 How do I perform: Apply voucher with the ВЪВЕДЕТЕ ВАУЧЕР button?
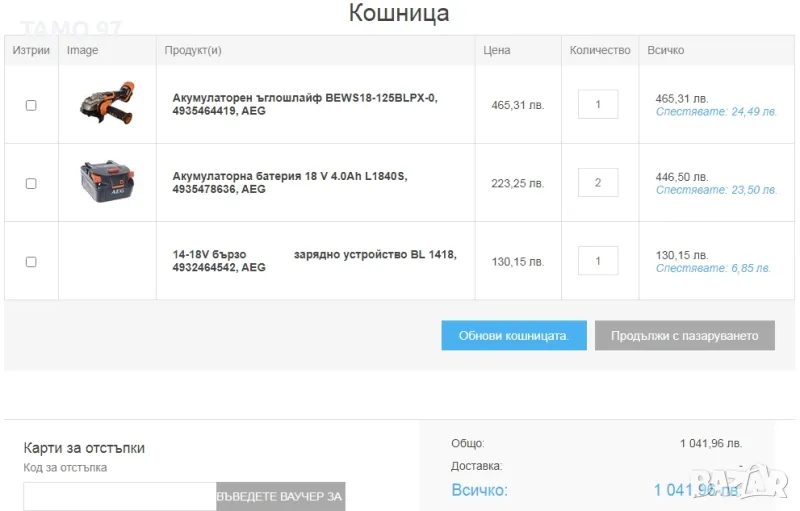tap(280, 496)
